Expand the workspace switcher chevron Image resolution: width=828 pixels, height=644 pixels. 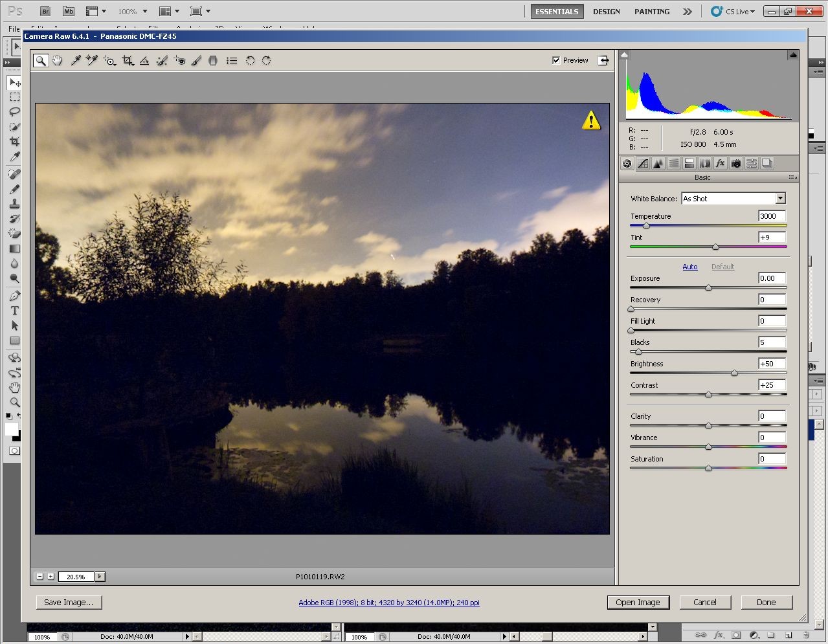tap(688, 12)
